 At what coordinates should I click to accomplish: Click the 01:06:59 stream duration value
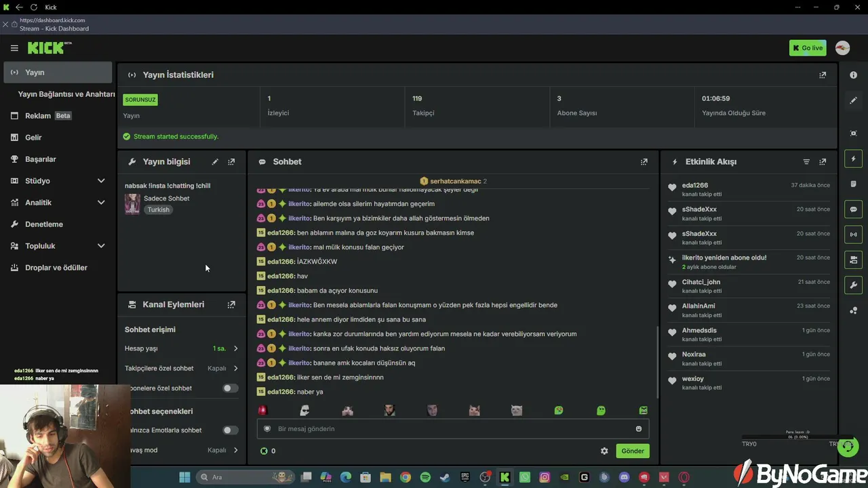pos(716,99)
